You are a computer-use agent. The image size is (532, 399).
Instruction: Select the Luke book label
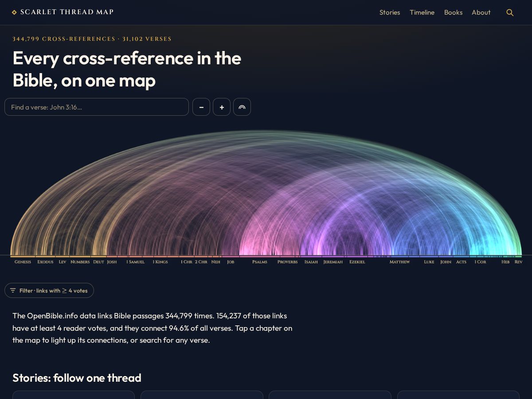click(x=429, y=262)
